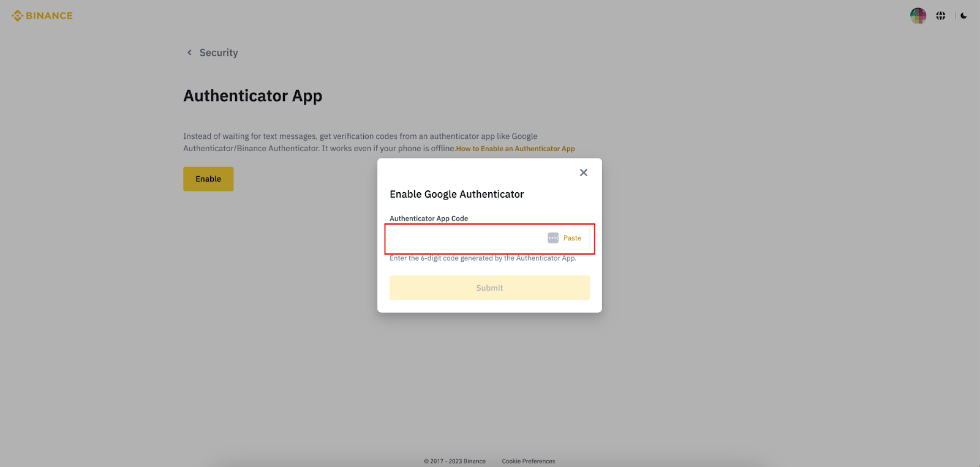Viewport: 980px width, 467px height.
Task: Close the Enable Google Authenticator dialog
Action: click(x=583, y=173)
